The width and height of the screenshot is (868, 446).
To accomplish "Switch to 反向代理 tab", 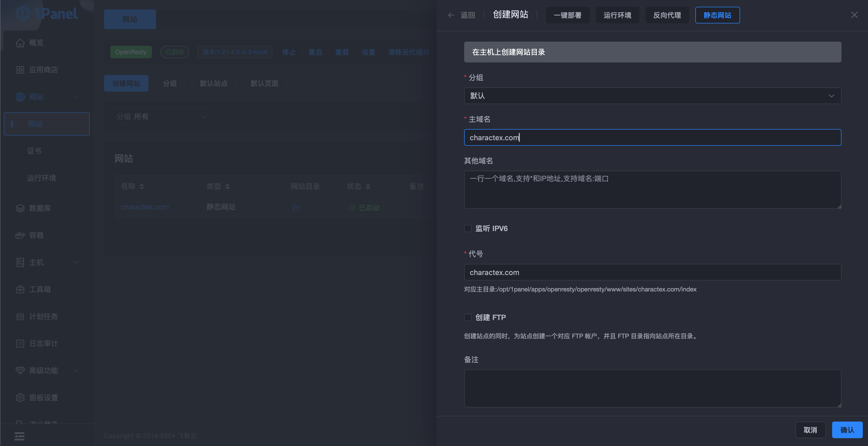I will click(x=667, y=15).
